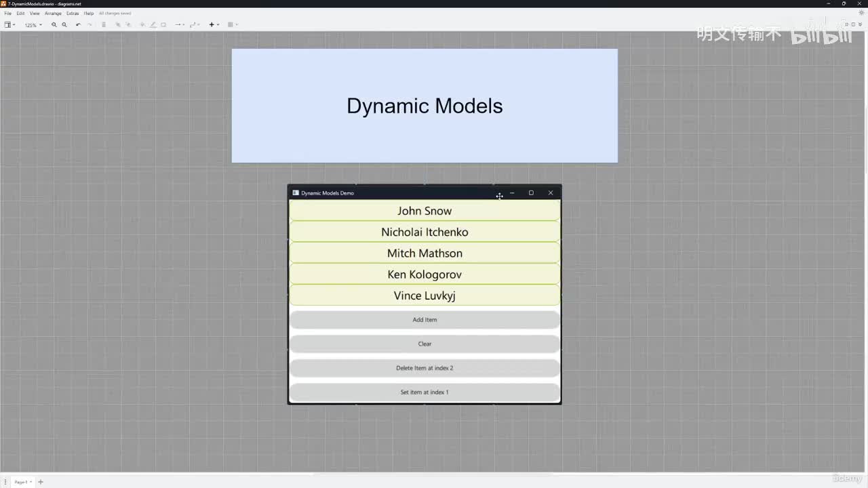Click the Add Item button
868x488 pixels.
tap(425, 320)
